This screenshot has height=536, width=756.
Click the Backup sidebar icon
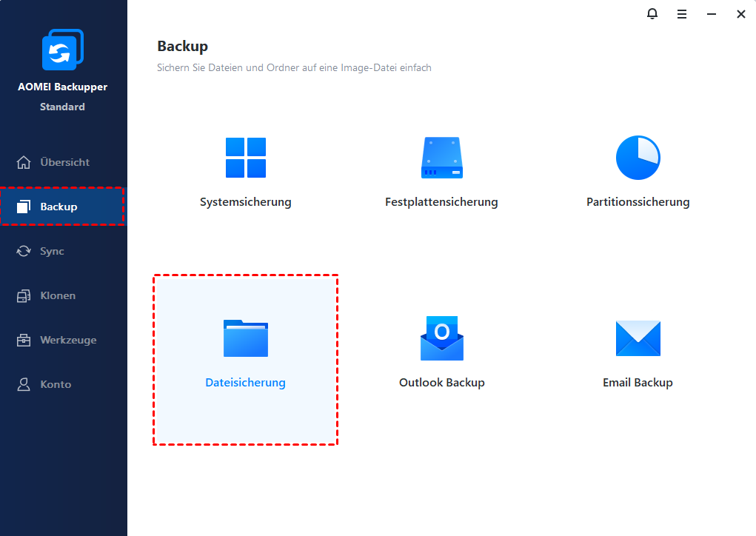coord(24,207)
